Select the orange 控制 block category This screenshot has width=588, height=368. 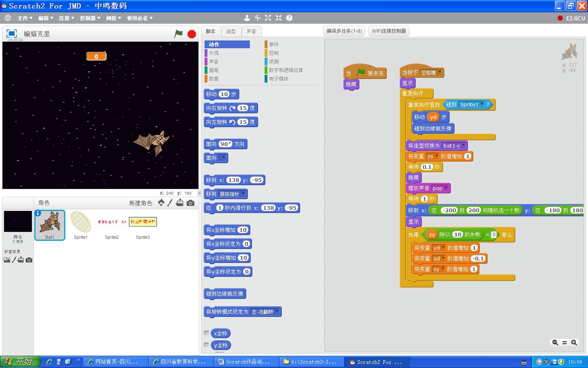point(274,53)
